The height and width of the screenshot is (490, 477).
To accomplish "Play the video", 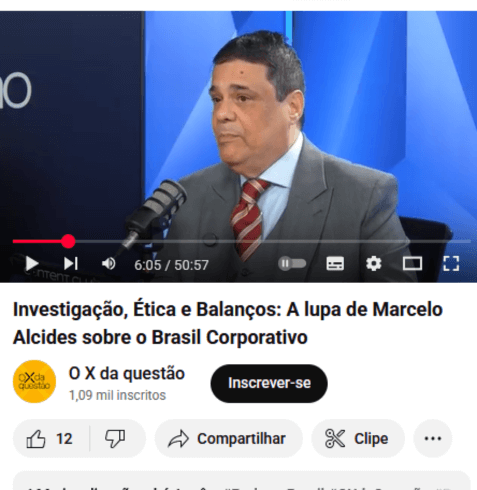I will tap(32, 264).
